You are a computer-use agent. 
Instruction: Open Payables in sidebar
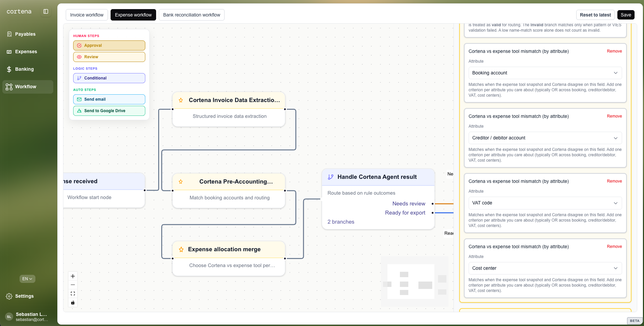[x=28, y=34]
